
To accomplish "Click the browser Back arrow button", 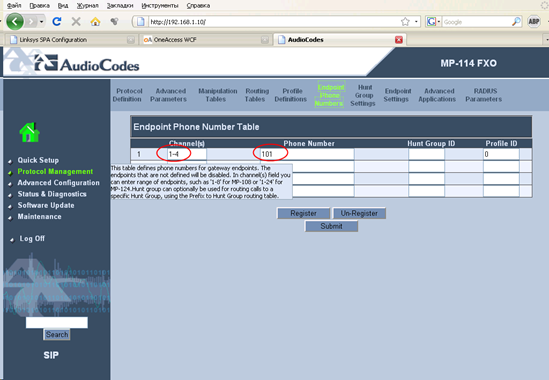I will pos(15,22).
